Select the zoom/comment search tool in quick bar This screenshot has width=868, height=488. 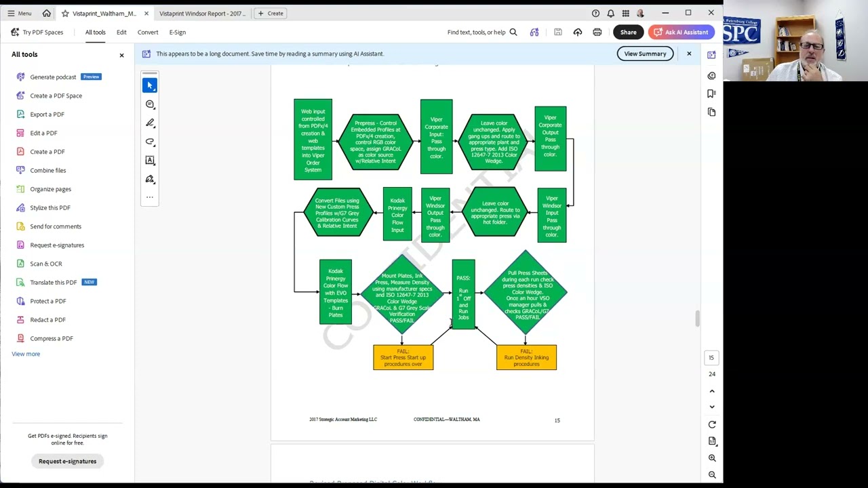[x=150, y=104]
